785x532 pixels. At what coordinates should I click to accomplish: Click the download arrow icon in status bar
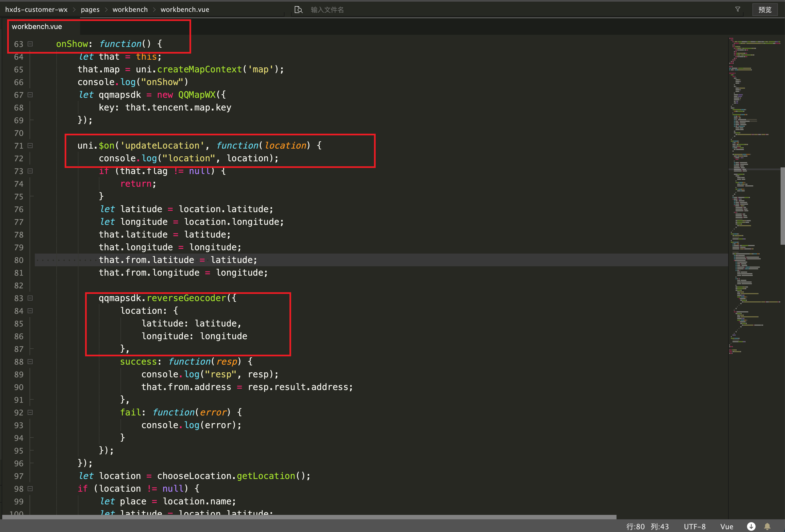(x=751, y=526)
